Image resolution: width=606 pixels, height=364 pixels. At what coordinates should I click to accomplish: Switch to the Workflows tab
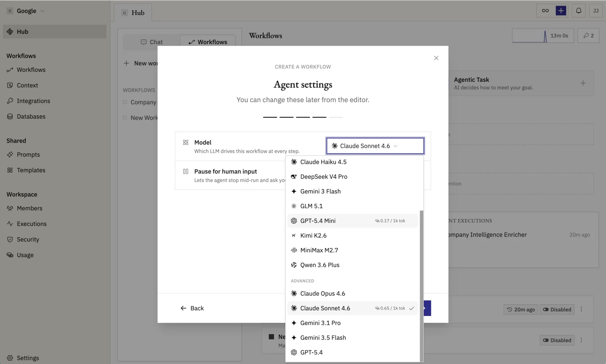[x=208, y=42]
